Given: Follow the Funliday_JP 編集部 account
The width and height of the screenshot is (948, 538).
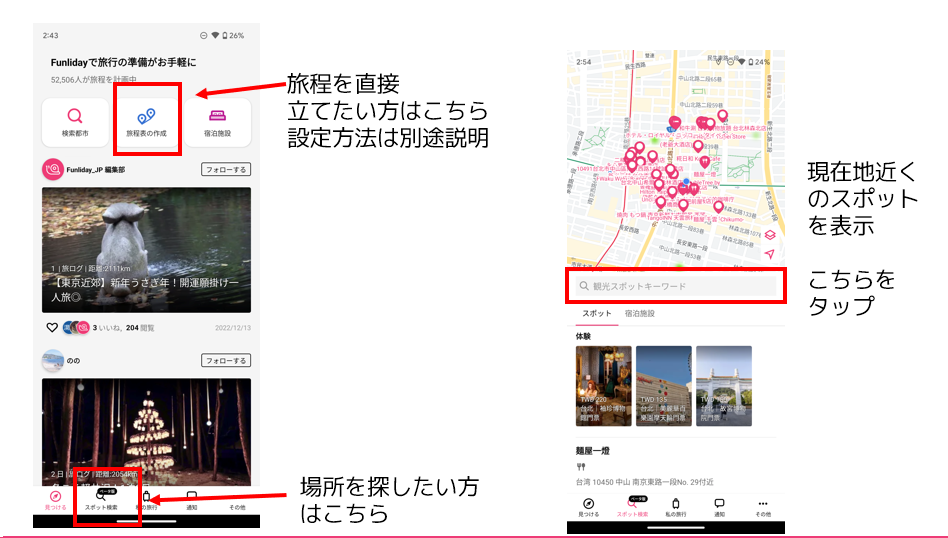Looking at the screenshot, I should [x=225, y=170].
